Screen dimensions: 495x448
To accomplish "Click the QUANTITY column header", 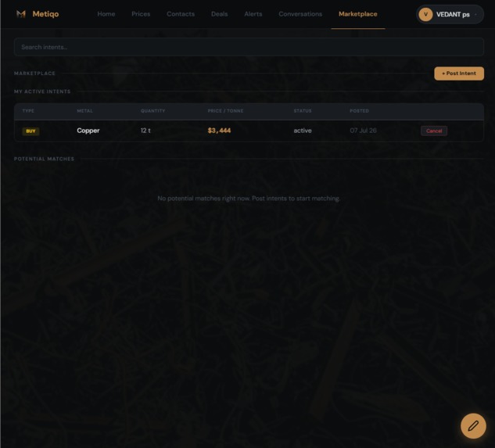I will [x=152, y=111].
